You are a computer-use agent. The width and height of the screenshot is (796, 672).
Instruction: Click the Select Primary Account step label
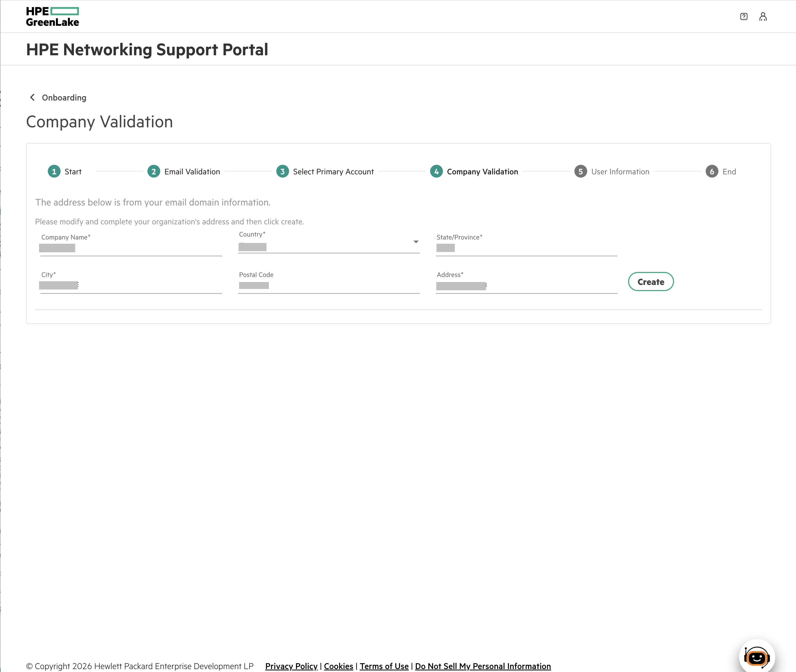pos(333,172)
